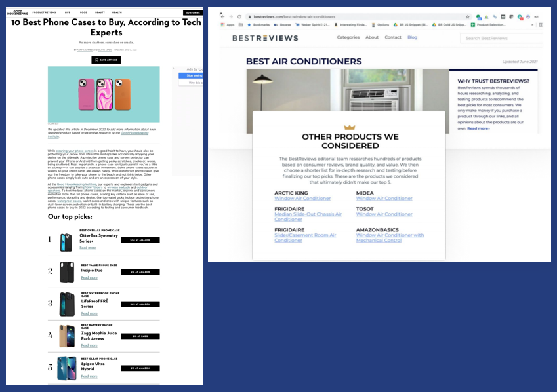
Task: Open Read more under Incipio Duo
Action: point(88,277)
